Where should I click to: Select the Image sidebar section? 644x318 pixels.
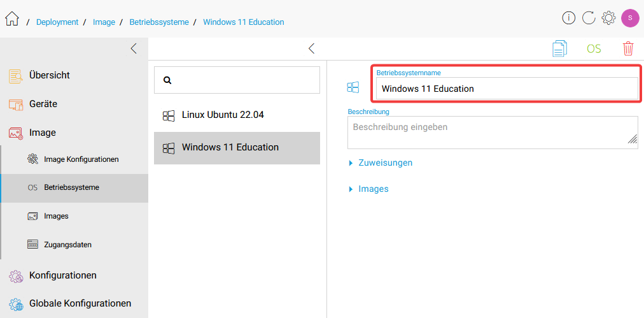(x=74, y=133)
